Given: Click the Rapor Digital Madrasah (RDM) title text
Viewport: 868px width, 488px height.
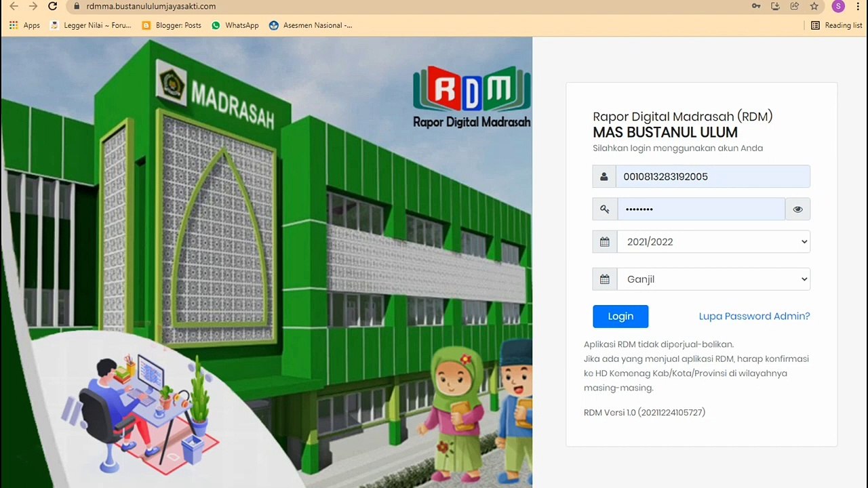Looking at the screenshot, I should click(x=683, y=117).
